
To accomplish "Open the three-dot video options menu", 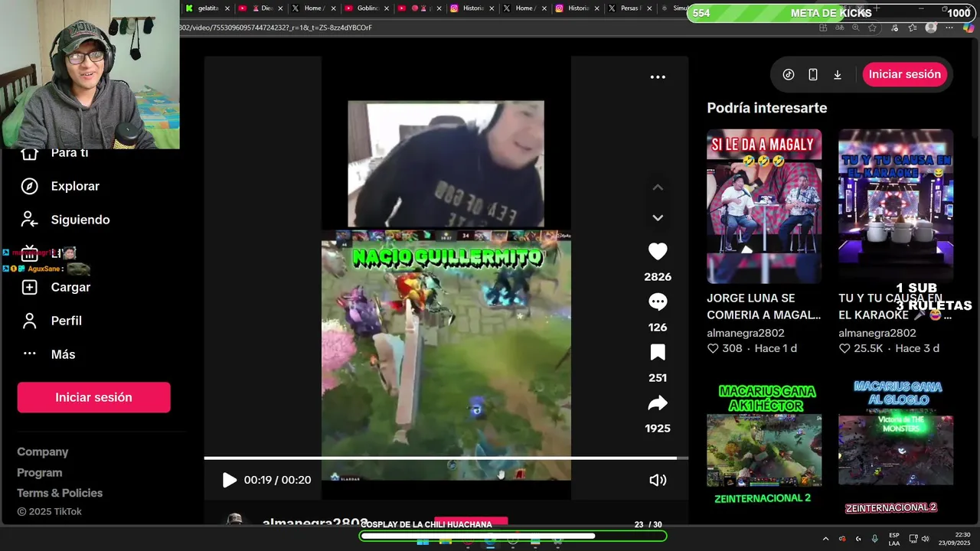I will click(658, 77).
